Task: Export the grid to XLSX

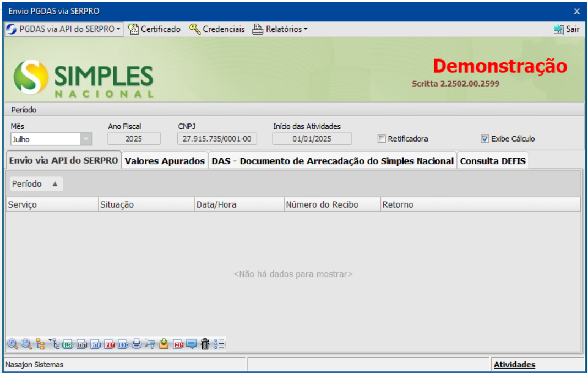Action: 68,344
